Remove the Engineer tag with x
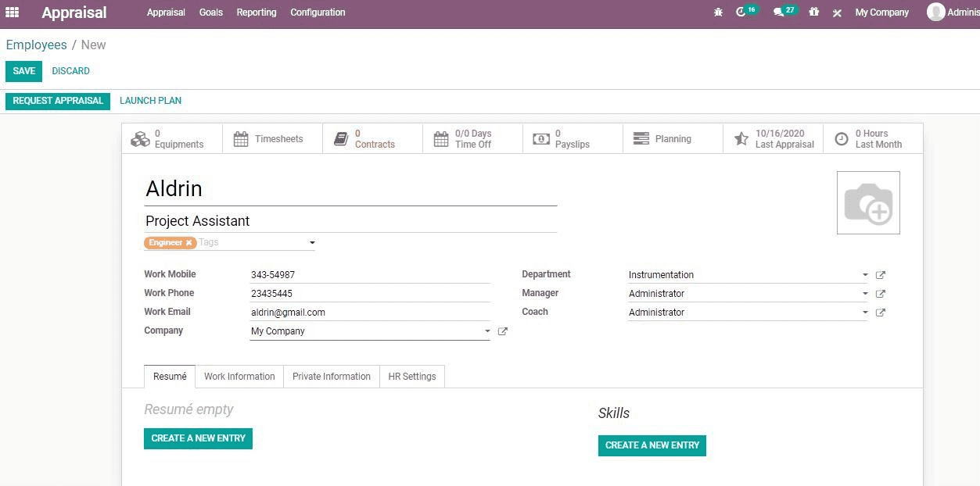The height and width of the screenshot is (486, 980). tap(188, 243)
